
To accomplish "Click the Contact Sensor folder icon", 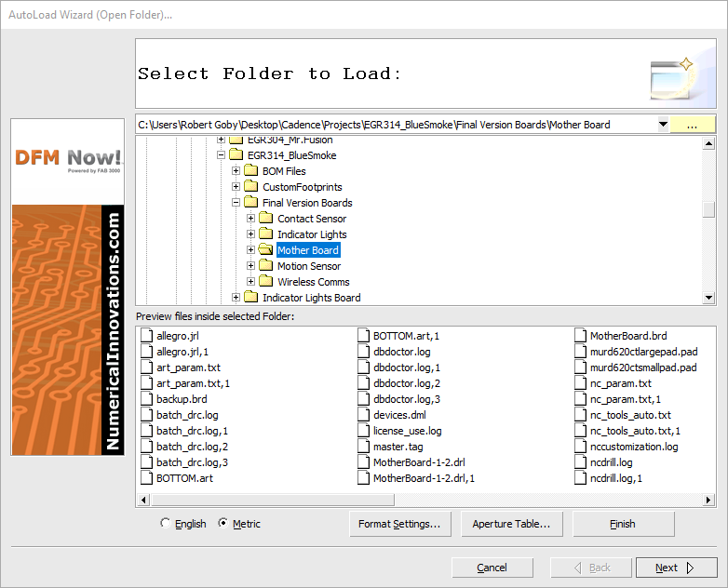I will [265, 218].
